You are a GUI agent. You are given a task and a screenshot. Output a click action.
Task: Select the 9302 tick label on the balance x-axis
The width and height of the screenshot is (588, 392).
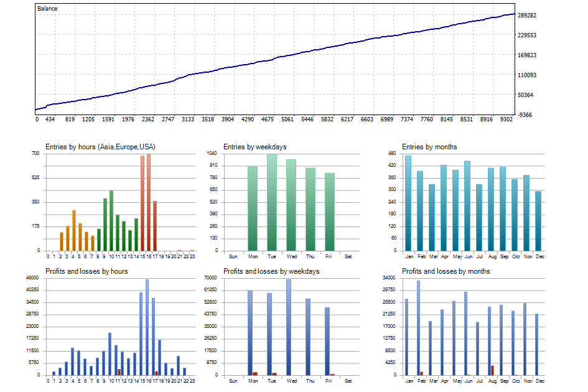506,119
